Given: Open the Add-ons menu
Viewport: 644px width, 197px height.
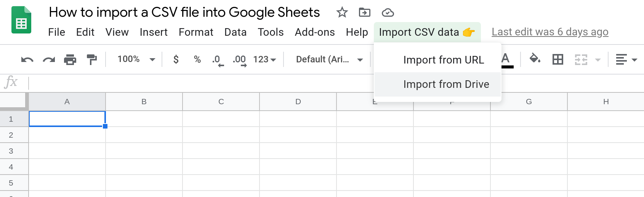Looking at the screenshot, I should click(x=315, y=32).
